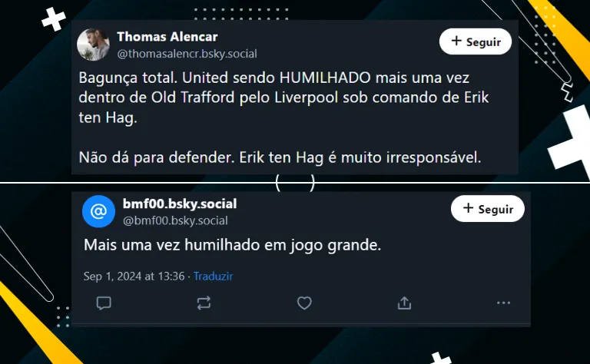Share the post using the upload arrow icon
590x364 pixels.
(404, 303)
